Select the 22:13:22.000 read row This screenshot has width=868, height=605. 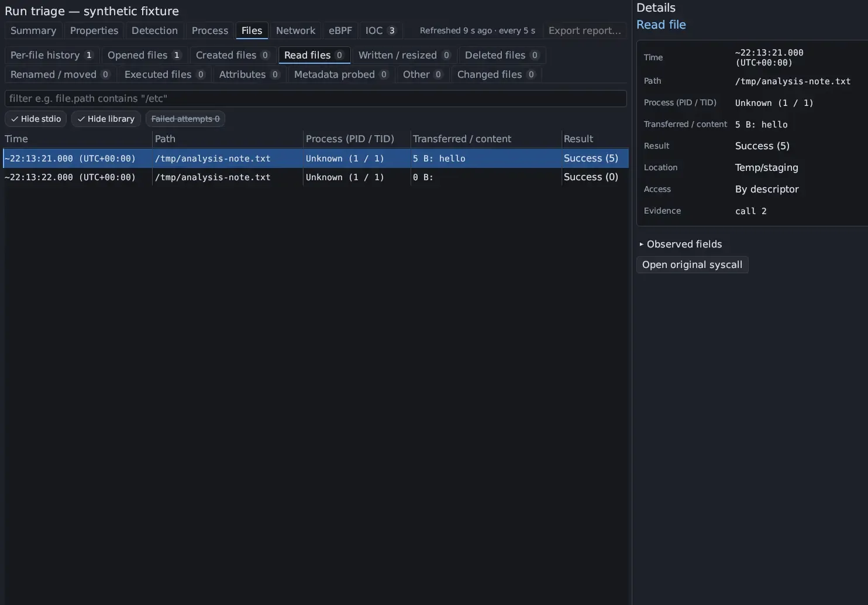(x=316, y=177)
